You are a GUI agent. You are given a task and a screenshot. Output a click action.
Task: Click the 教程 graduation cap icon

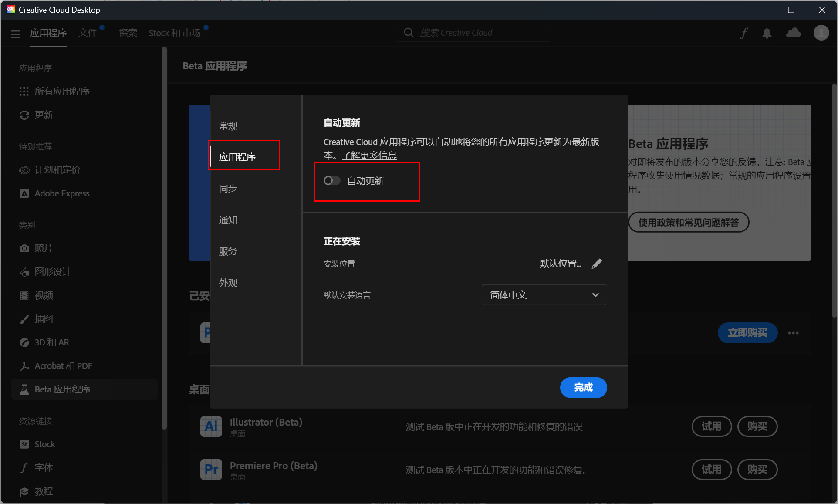click(24, 491)
